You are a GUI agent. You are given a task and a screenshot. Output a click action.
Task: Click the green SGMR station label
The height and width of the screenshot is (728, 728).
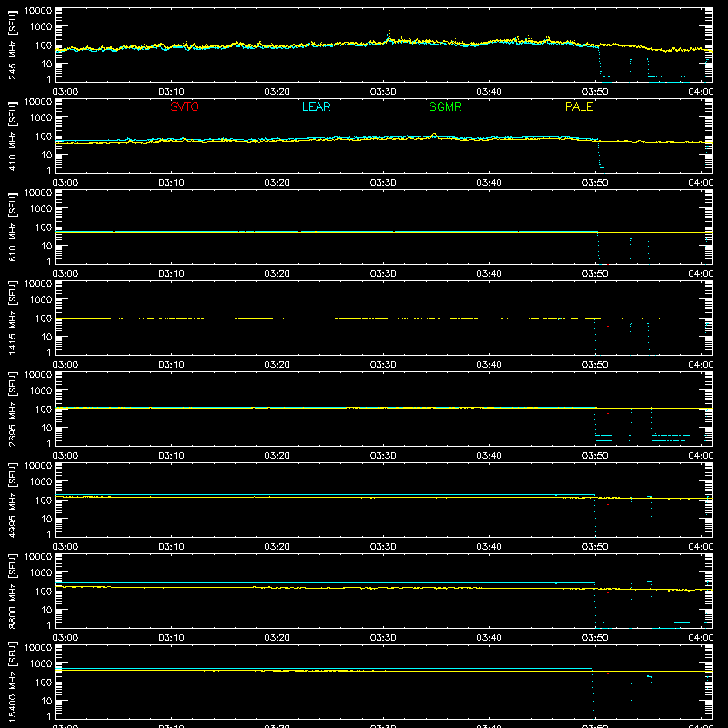pyautogui.click(x=445, y=106)
